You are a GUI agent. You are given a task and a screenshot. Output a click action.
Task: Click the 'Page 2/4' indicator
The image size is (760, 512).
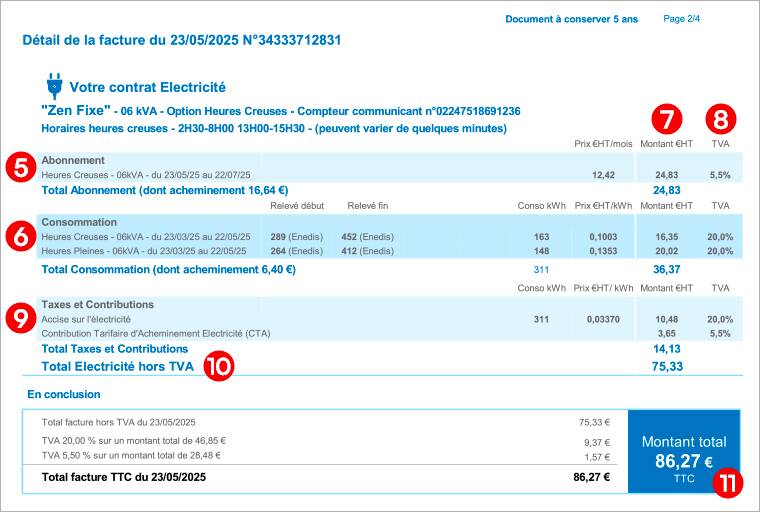(x=681, y=19)
